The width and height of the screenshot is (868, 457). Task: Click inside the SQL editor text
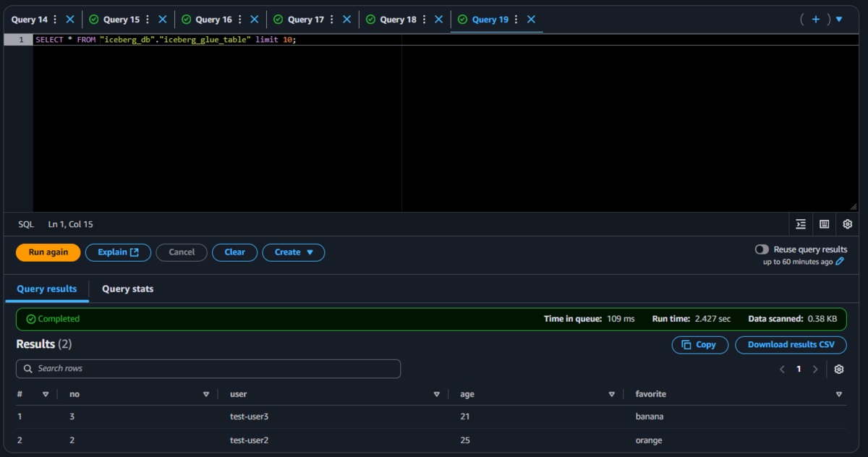click(x=166, y=40)
